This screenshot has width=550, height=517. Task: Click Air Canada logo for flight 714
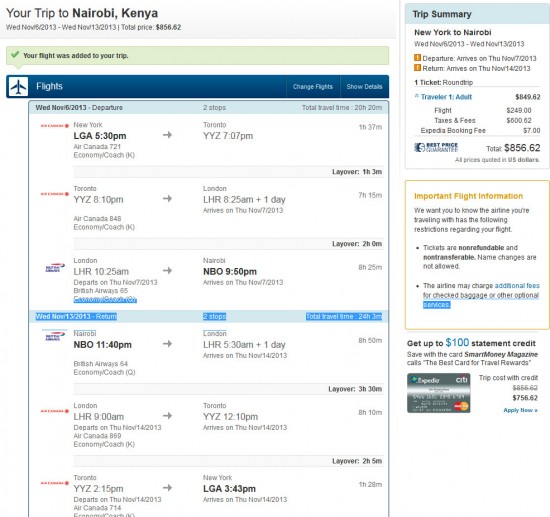[54, 483]
